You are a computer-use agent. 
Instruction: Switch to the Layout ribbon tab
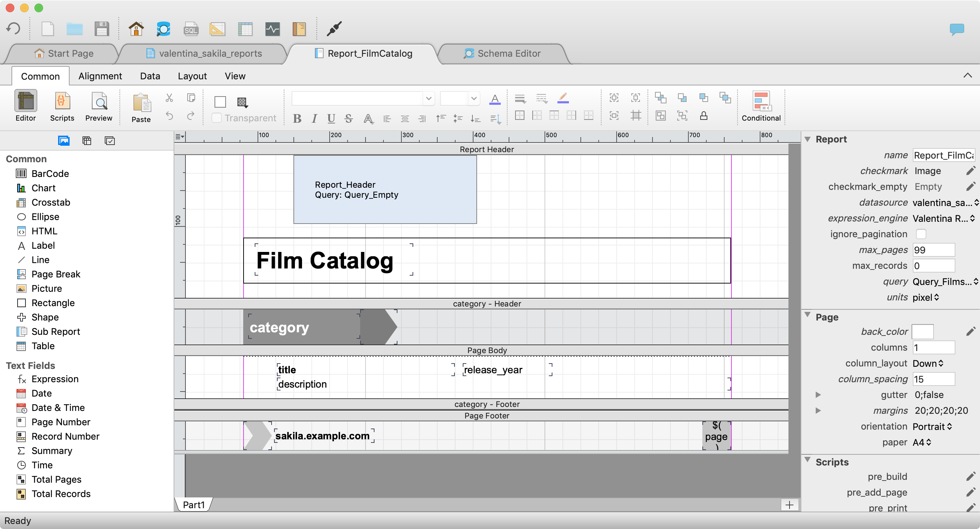[x=192, y=76]
